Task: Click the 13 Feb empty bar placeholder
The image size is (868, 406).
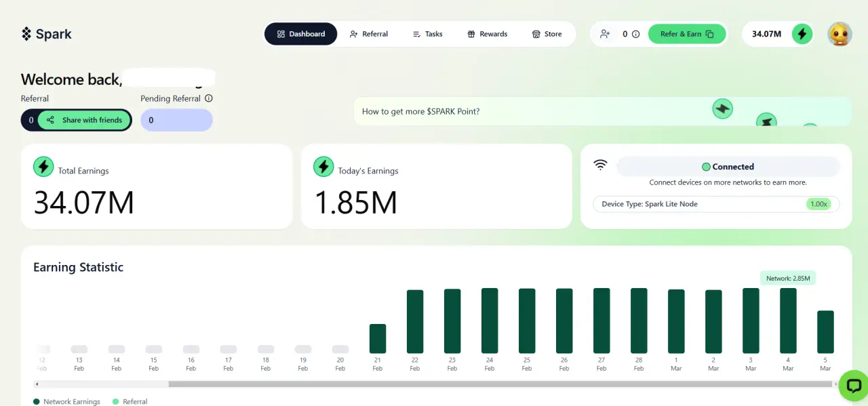Action: [x=79, y=349]
